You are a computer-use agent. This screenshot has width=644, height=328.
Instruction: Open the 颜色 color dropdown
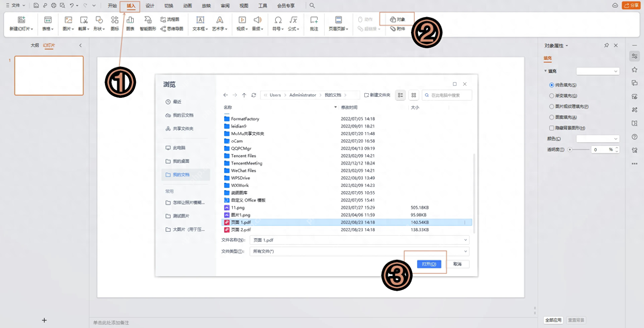point(598,138)
